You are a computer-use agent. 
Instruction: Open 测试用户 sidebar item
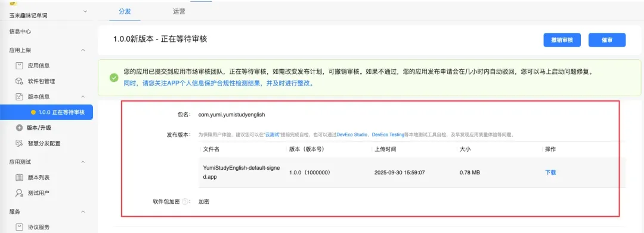coord(39,193)
